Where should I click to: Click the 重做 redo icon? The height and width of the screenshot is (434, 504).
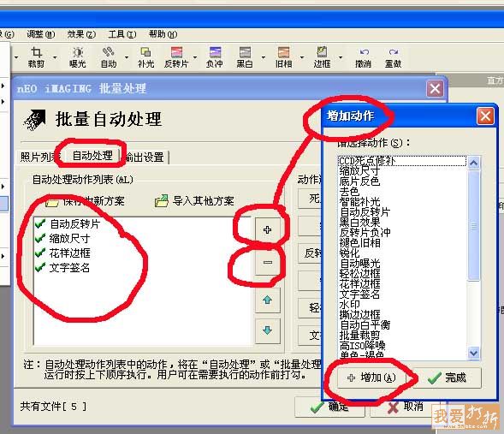pyautogui.click(x=393, y=57)
